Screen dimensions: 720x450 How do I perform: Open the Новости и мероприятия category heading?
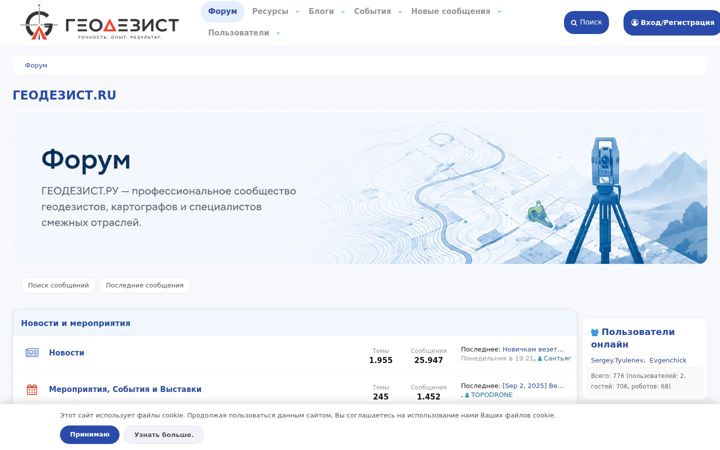coord(76,323)
